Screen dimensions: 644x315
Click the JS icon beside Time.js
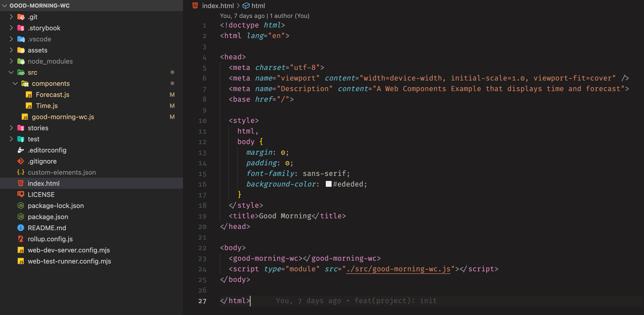pyautogui.click(x=29, y=106)
